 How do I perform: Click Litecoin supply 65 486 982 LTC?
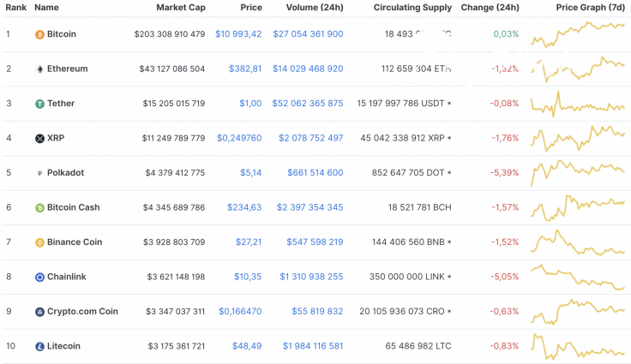tap(418, 346)
